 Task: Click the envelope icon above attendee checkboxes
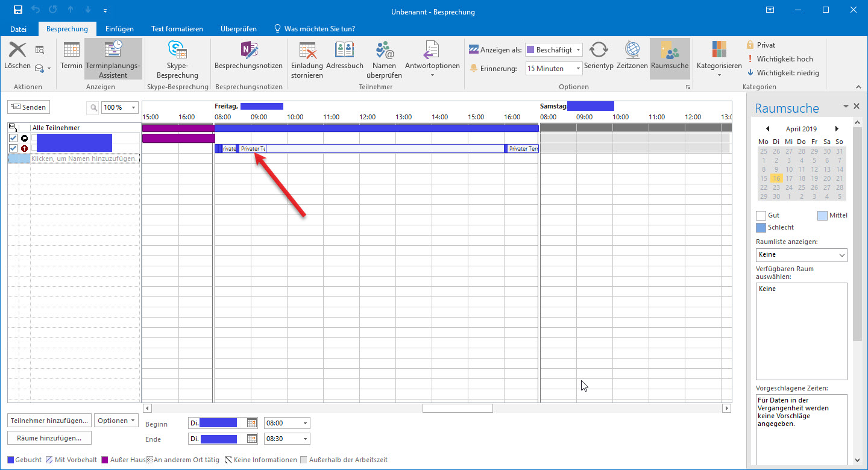(13, 128)
